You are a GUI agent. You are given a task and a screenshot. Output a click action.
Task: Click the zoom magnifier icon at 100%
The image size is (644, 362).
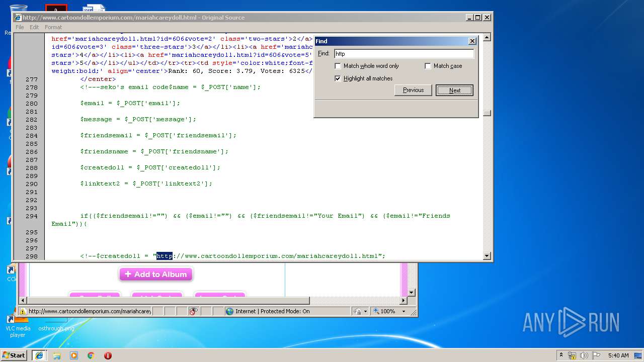(376, 311)
